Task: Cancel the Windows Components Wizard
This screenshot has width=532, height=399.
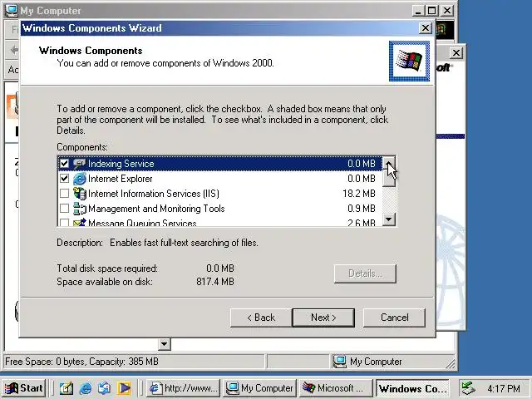Action: 394,318
